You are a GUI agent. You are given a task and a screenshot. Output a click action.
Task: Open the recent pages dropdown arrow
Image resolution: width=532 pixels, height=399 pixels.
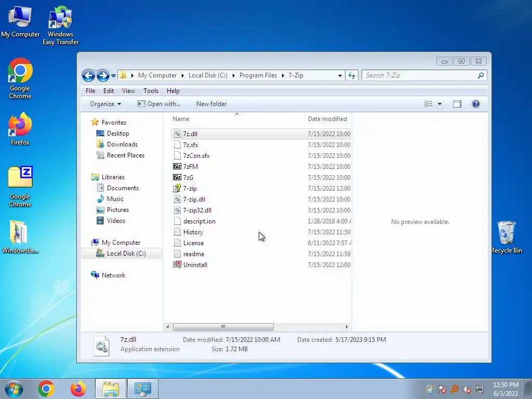[113, 76]
